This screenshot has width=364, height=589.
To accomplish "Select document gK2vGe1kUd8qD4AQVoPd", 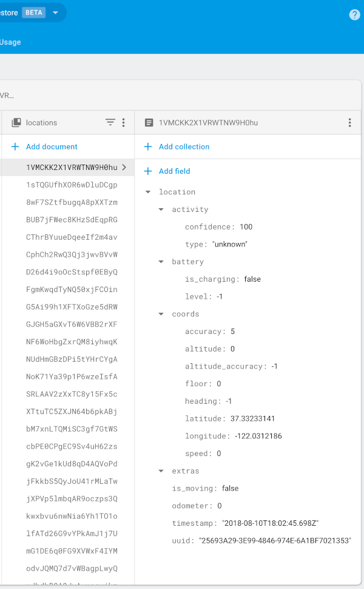I will pyautogui.click(x=72, y=464).
